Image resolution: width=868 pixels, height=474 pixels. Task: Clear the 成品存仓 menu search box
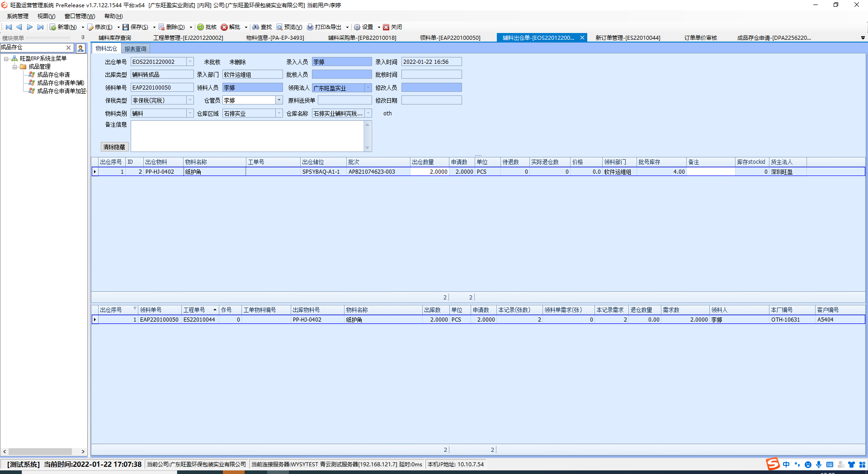pos(68,47)
